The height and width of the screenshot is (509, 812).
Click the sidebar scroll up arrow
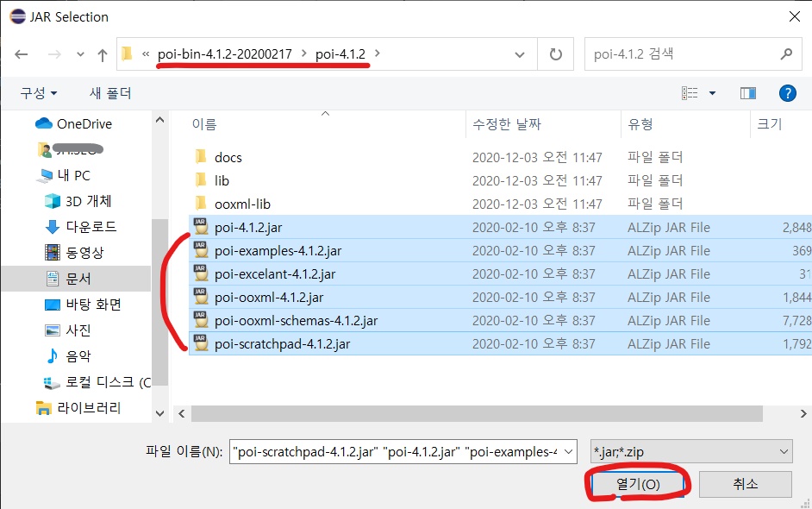160,120
